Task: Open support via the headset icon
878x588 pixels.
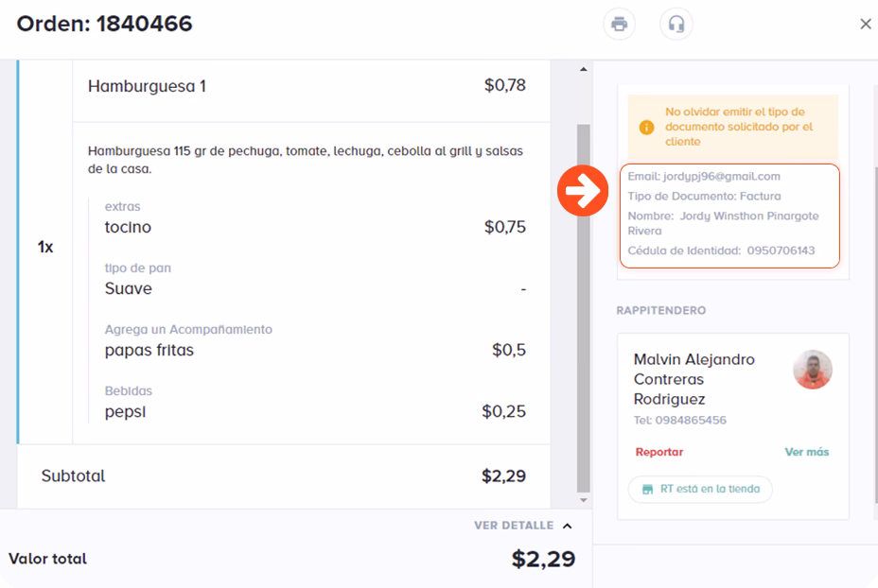Action: (x=676, y=25)
